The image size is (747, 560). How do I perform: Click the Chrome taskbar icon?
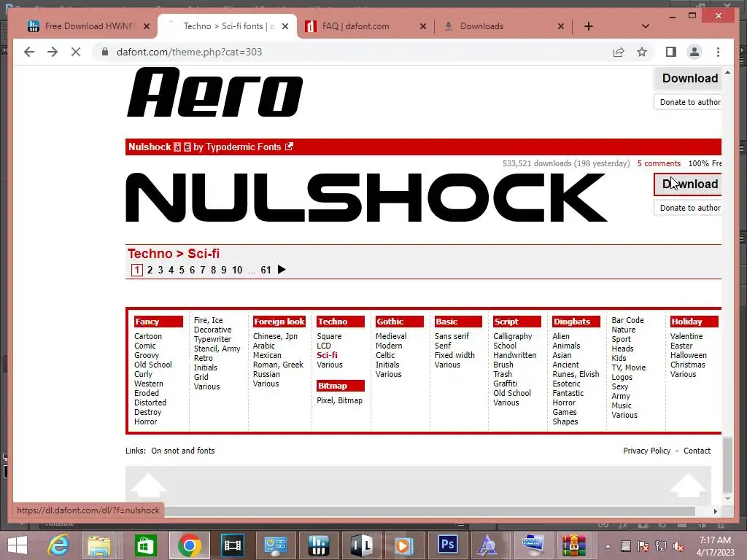189,545
